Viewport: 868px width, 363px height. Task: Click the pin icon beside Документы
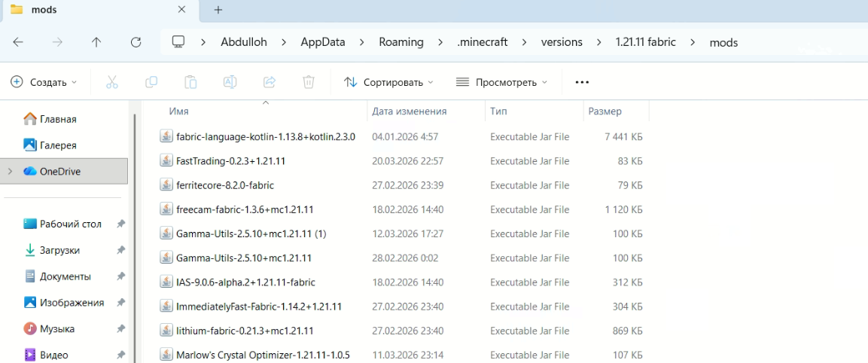(x=120, y=276)
